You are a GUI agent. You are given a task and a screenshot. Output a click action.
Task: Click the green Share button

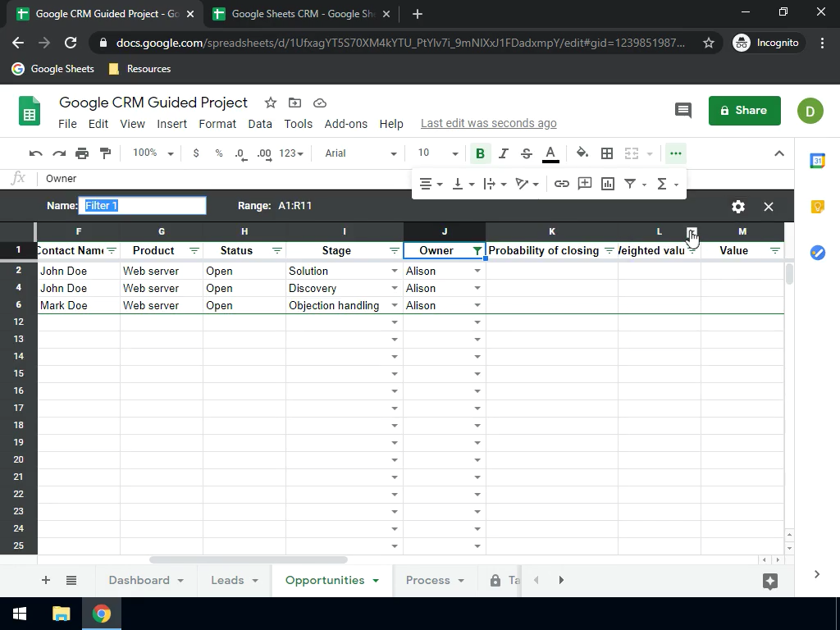click(x=744, y=111)
